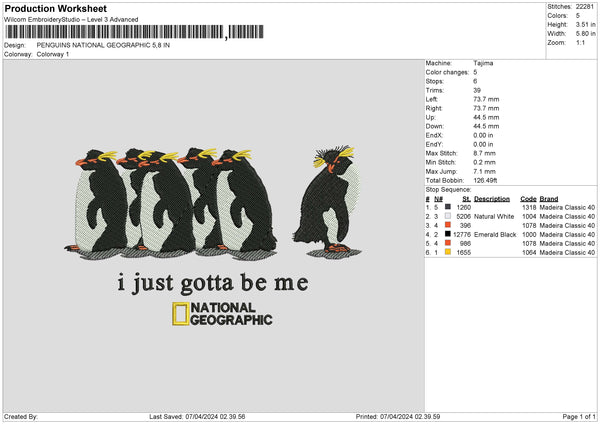Click the orange swatch in stop 3
The height and width of the screenshot is (424, 600).
(447, 225)
